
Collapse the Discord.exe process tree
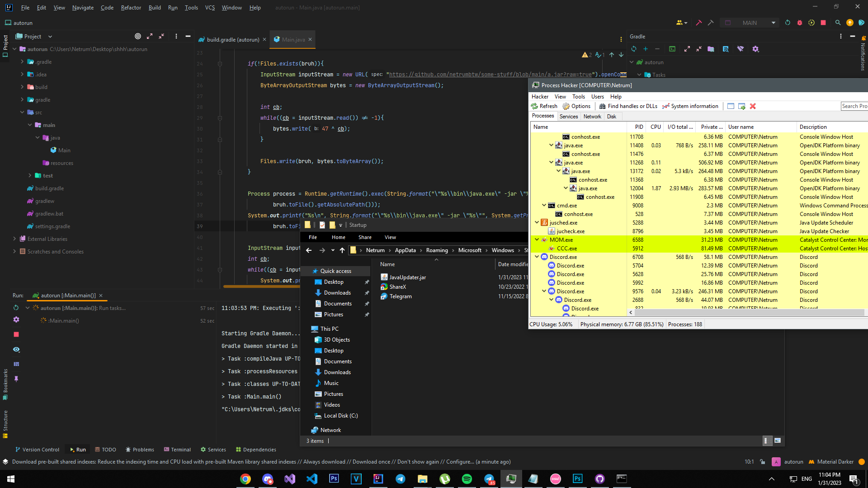click(537, 257)
